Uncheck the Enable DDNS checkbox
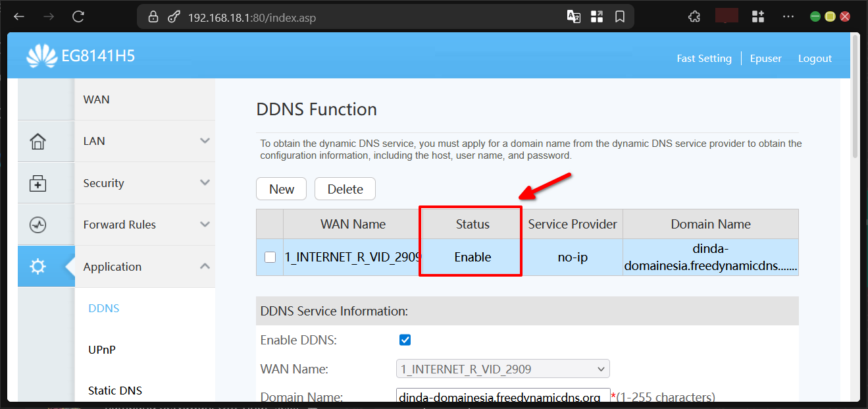The height and width of the screenshot is (409, 868). (405, 339)
